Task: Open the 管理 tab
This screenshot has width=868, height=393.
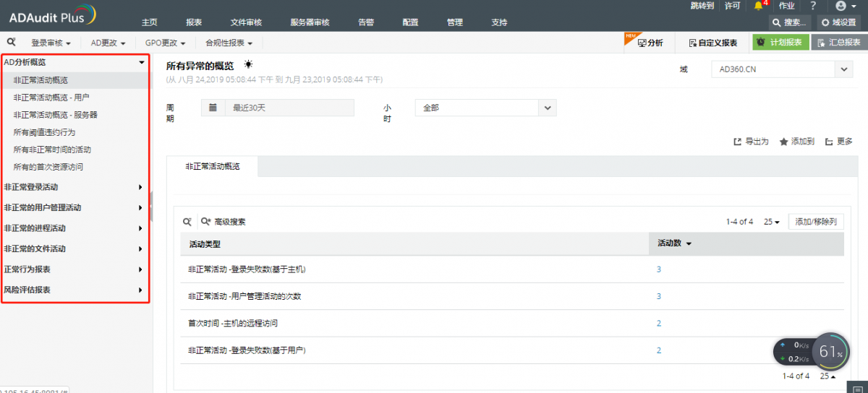Action: tap(455, 22)
